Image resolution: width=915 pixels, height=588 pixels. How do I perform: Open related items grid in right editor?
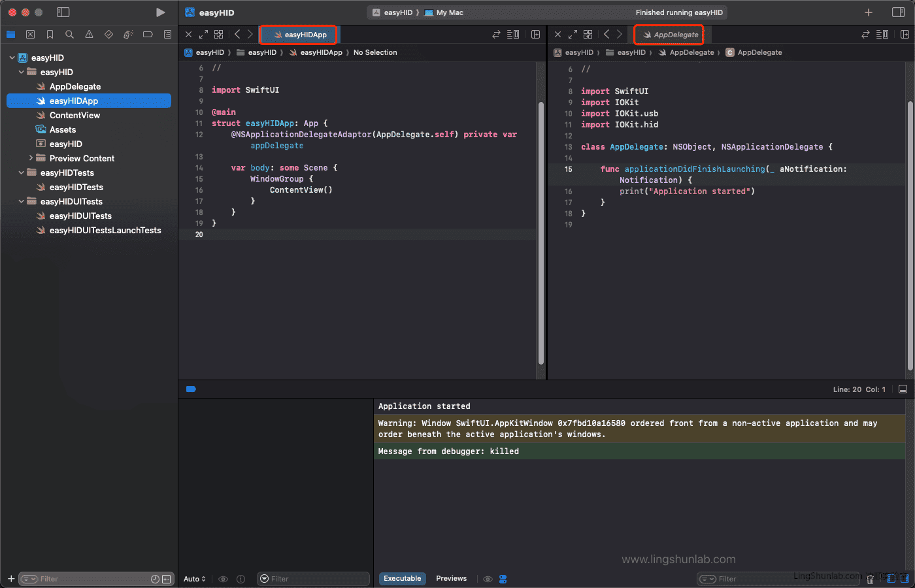click(x=588, y=35)
